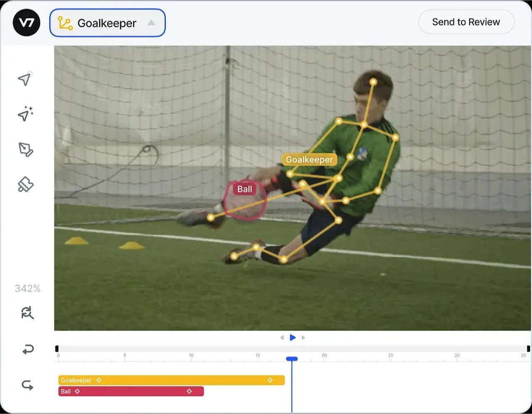Click the right handle of timeline range bar

[529, 349]
